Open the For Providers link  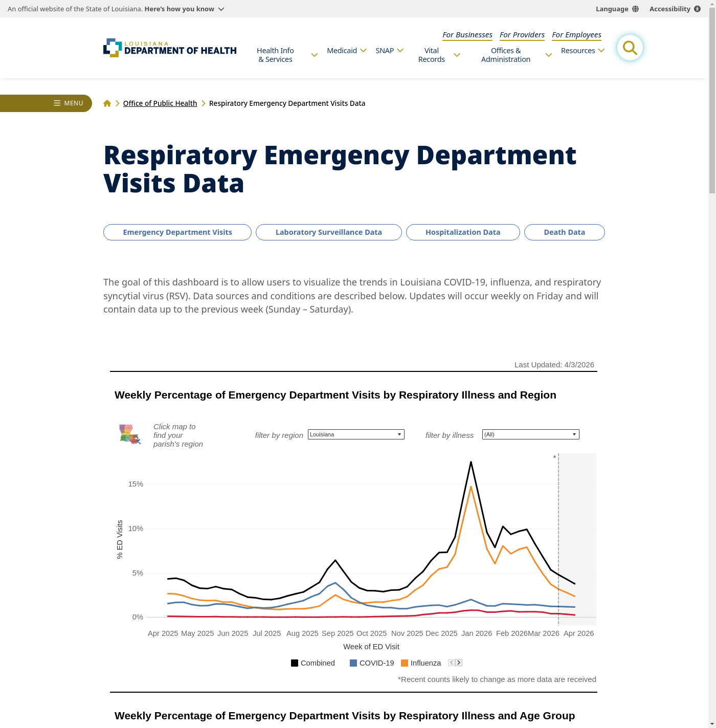pos(522,35)
